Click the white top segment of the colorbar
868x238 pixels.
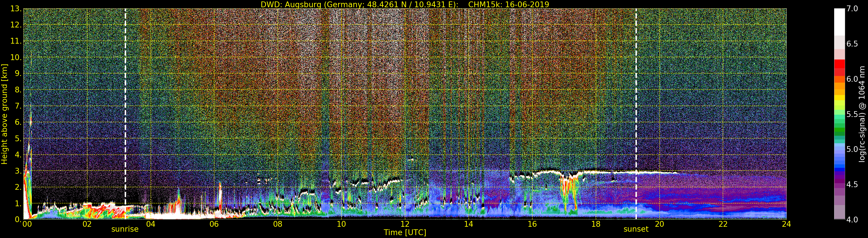(839, 22)
